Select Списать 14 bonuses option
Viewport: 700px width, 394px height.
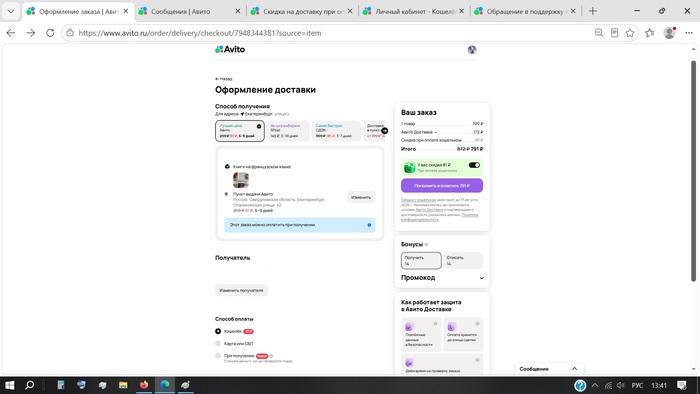coord(463,261)
